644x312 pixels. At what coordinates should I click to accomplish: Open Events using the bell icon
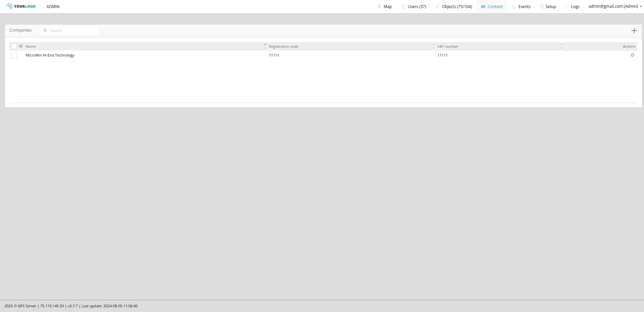tap(514, 6)
